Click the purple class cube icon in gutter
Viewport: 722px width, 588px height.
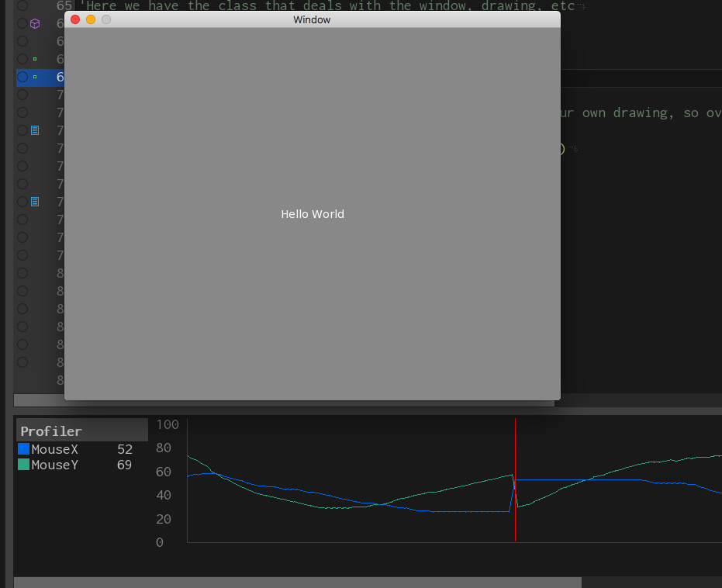(34, 23)
